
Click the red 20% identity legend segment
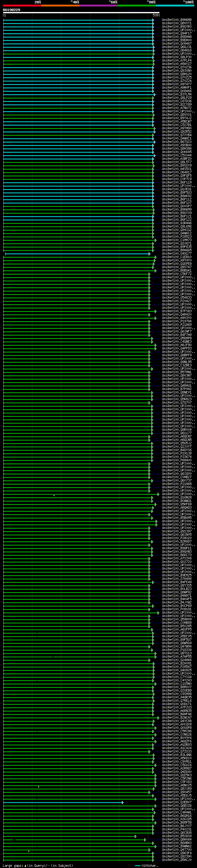click(22, 6)
